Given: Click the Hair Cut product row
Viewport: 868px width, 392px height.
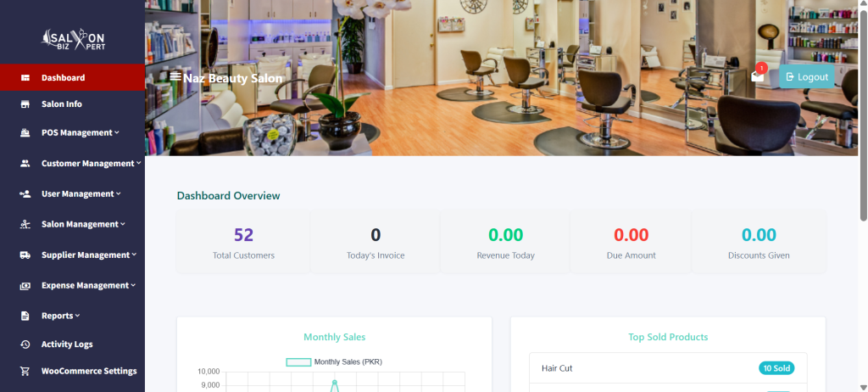Looking at the screenshot, I should (668, 368).
